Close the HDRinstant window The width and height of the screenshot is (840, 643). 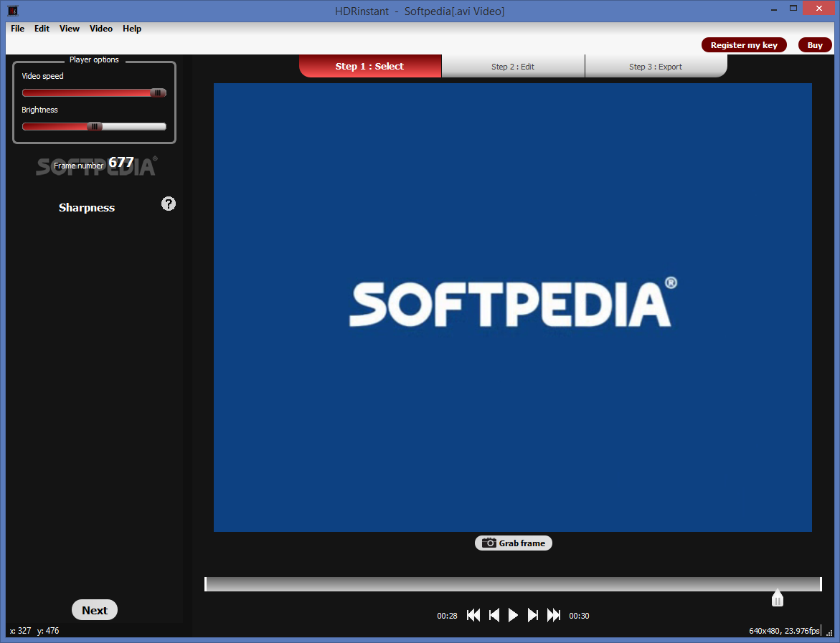tap(818, 8)
